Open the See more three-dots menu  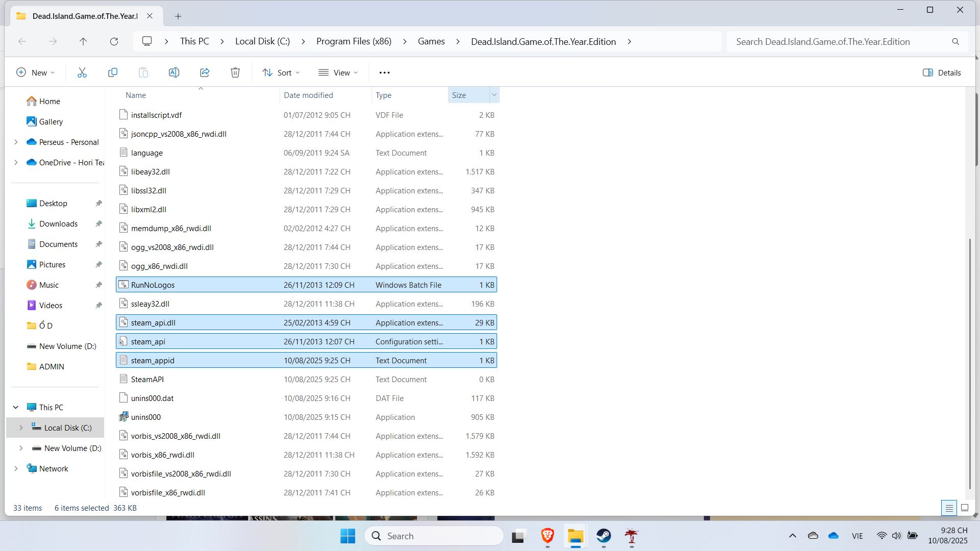pos(384,72)
